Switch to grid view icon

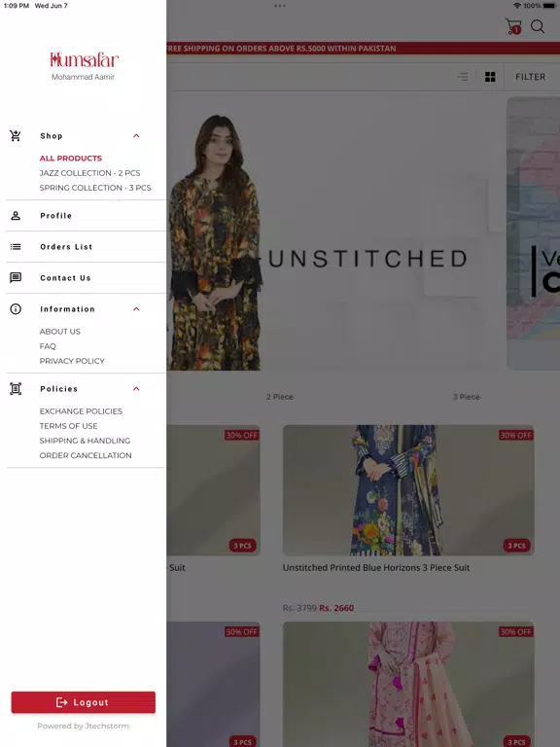coord(490,77)
